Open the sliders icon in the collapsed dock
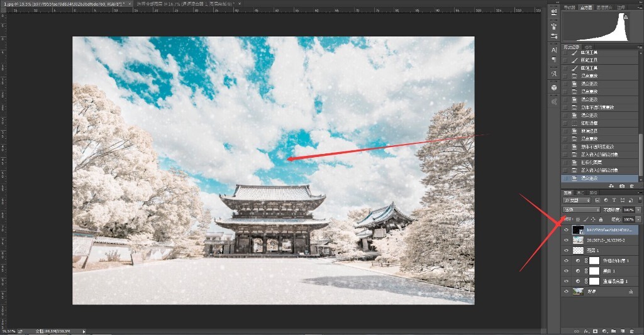The width and height of the screenshot is (644, 335). (554, 36)
